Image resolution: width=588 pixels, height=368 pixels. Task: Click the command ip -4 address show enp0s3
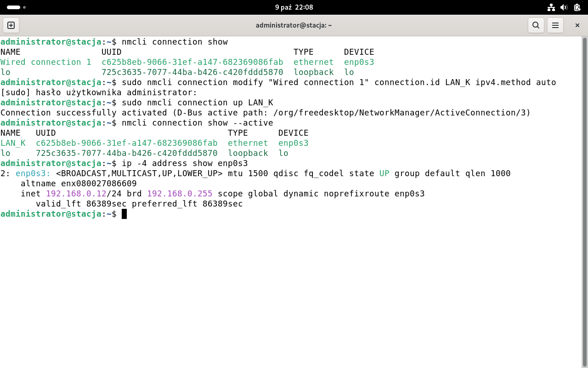185,163
